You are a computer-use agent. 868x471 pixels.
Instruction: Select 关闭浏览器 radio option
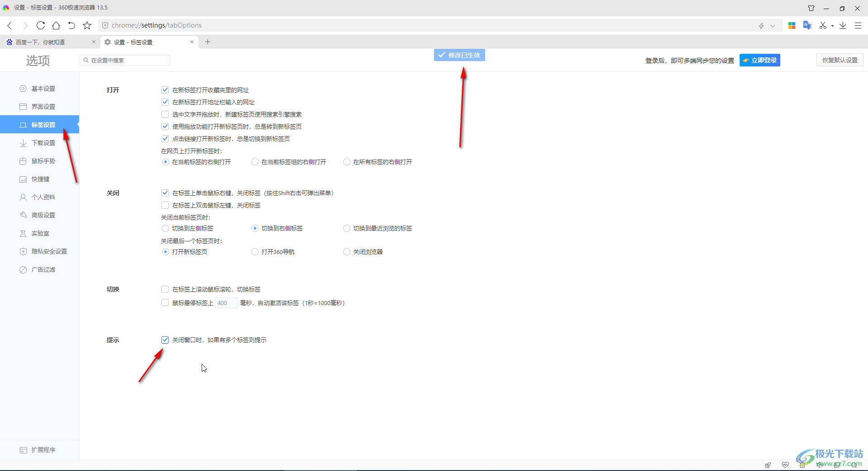[x=347, y=252]
